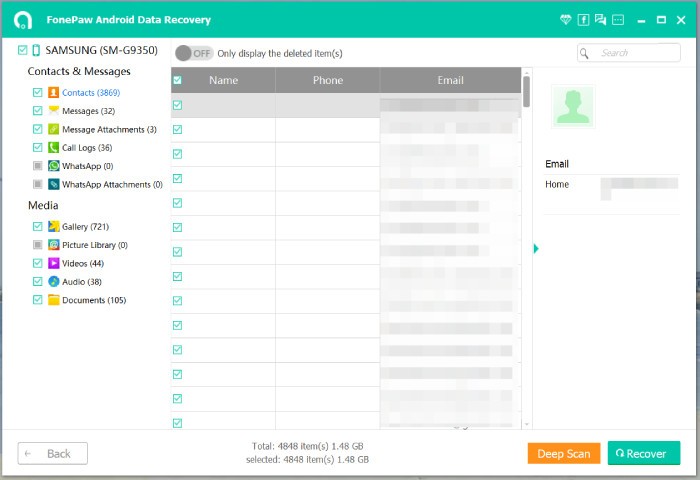Open the feedback chat icon
Viewport: 700px width, 480px height.
coord(601,19)
